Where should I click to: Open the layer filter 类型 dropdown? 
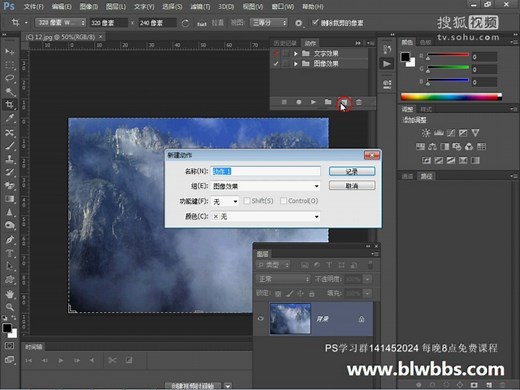[x=273, y=265]
